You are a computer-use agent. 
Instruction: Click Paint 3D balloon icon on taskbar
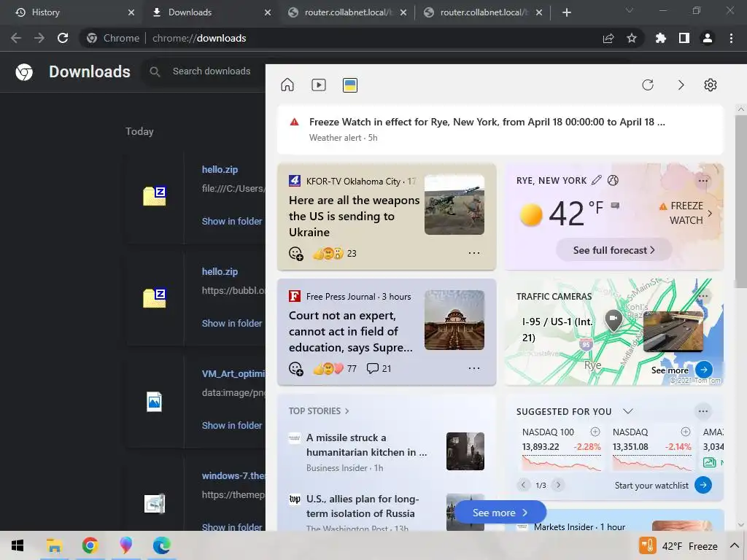click(x=125, y=545)
